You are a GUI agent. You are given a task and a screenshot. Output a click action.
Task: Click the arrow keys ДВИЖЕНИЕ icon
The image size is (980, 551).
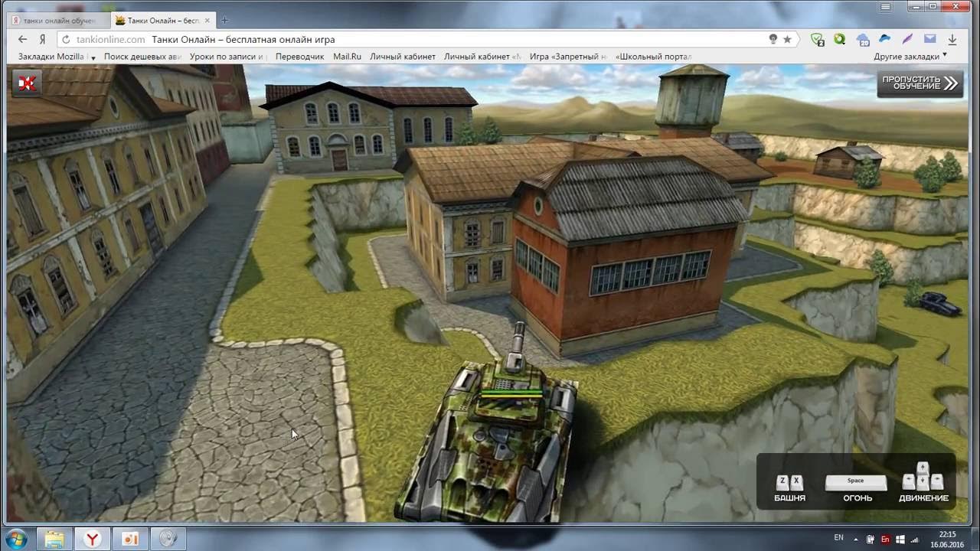923,477
